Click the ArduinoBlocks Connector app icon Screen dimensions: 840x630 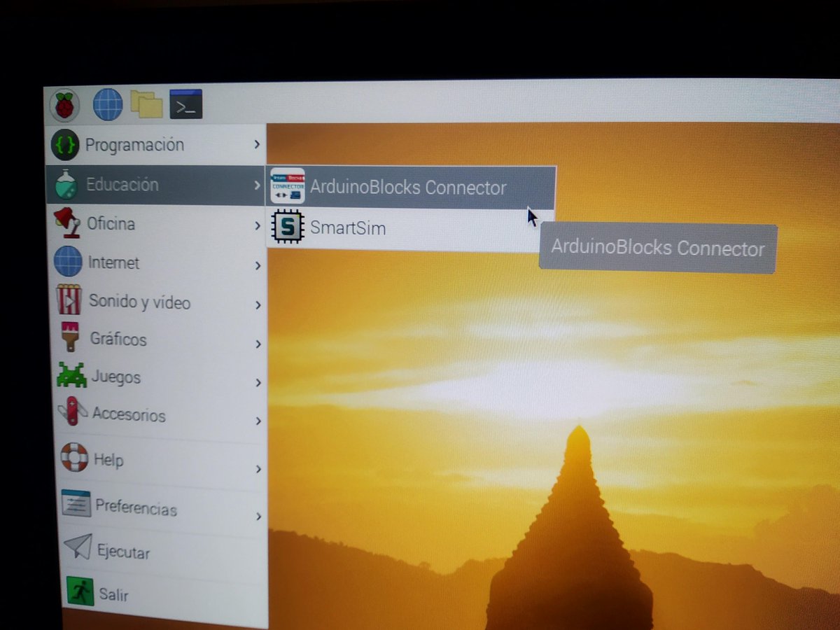(x=288, y=186)
